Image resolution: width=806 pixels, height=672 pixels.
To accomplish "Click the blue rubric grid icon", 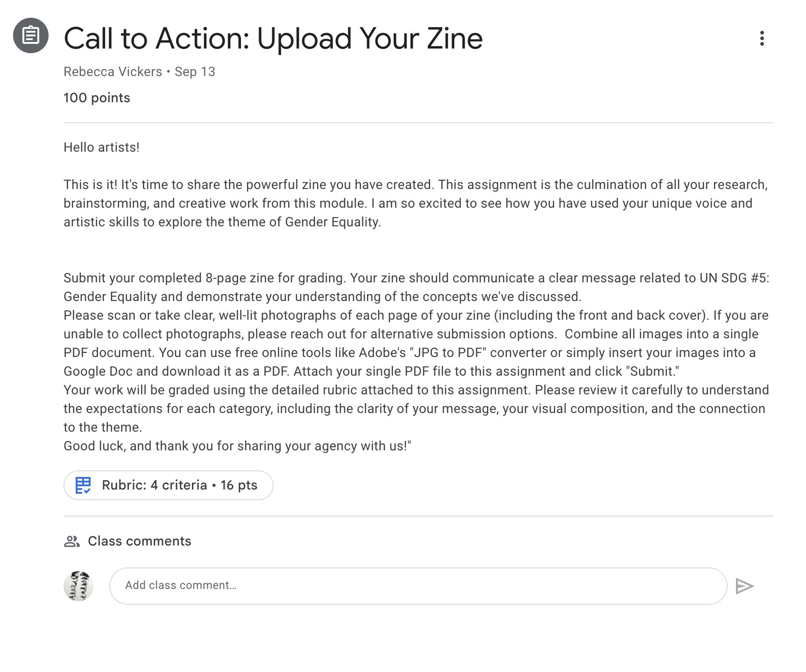I will 83,485.
